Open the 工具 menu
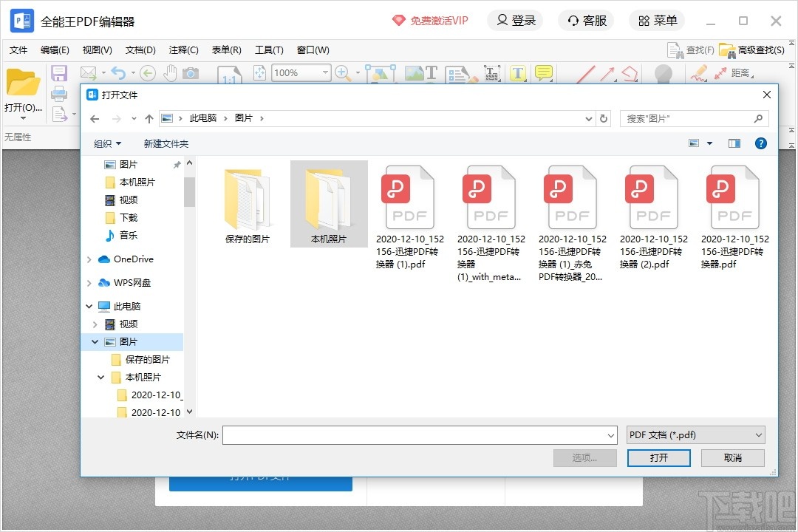The height and width of the screenshot is (532, 798). tap(269, 50)
